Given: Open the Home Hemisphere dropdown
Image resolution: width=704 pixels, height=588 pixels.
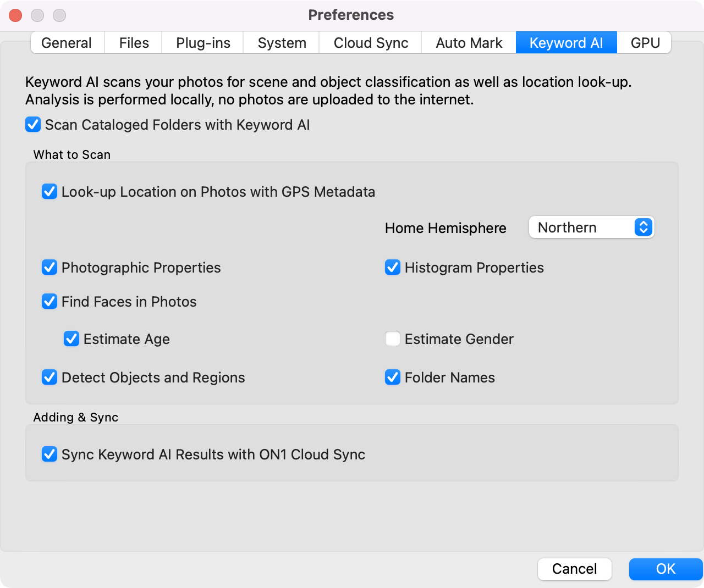Looking at the screenshot, I should pyautogui.click(x=591, y=227).
